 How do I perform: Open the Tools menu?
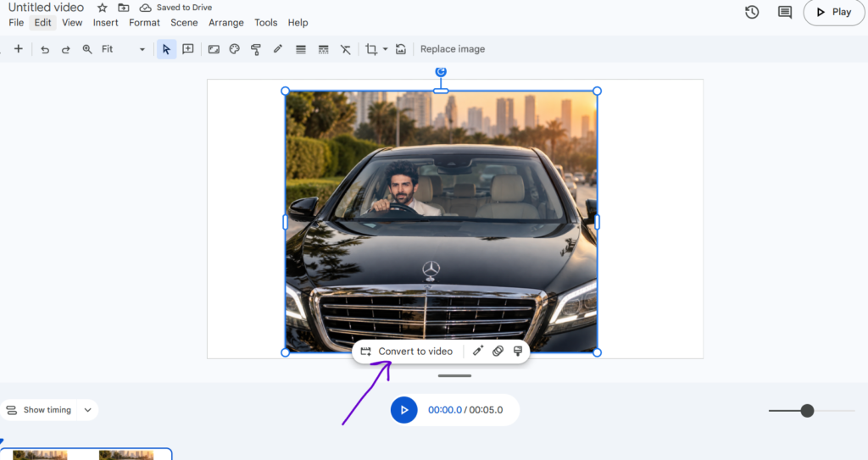(x=265, y=23)
